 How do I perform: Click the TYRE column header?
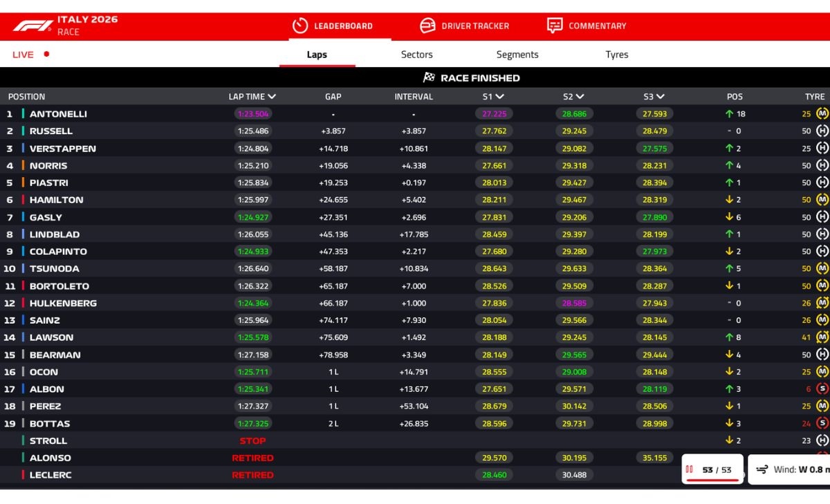[x=815, y=97]
